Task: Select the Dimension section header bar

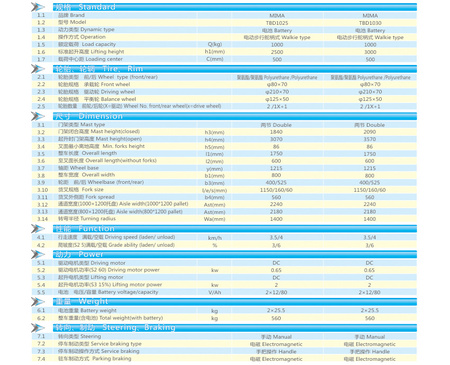Action: pos(235,116)
